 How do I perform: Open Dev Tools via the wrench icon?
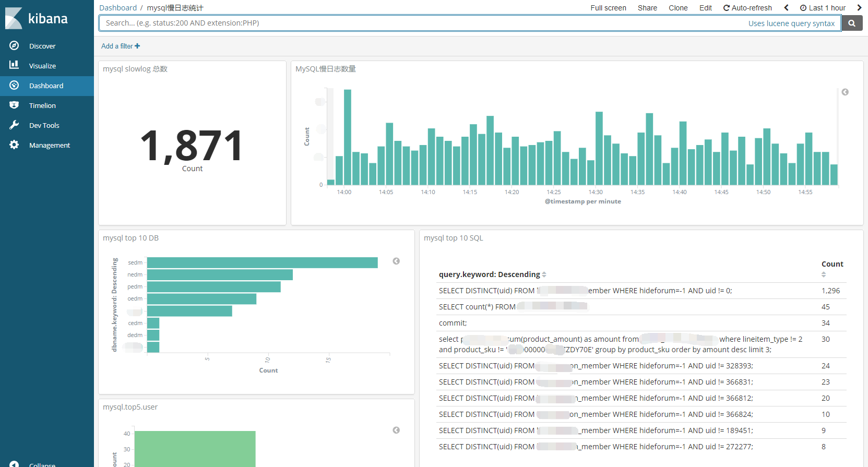14,125
